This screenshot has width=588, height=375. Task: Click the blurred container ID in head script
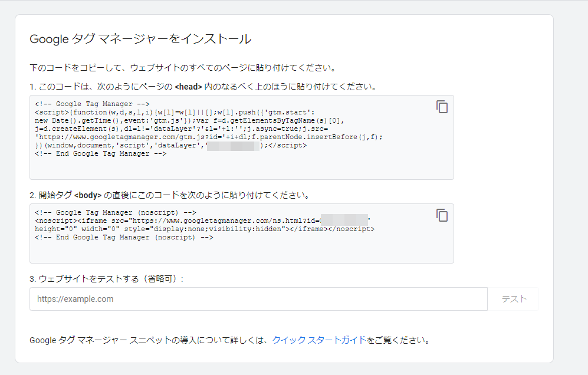(233, 145)
